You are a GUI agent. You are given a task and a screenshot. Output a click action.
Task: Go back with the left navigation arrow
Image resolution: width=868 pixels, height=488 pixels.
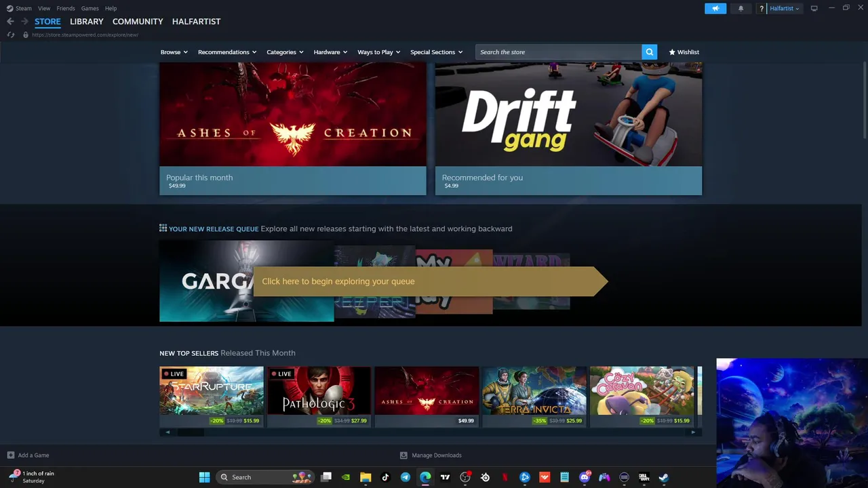point(10,22)
